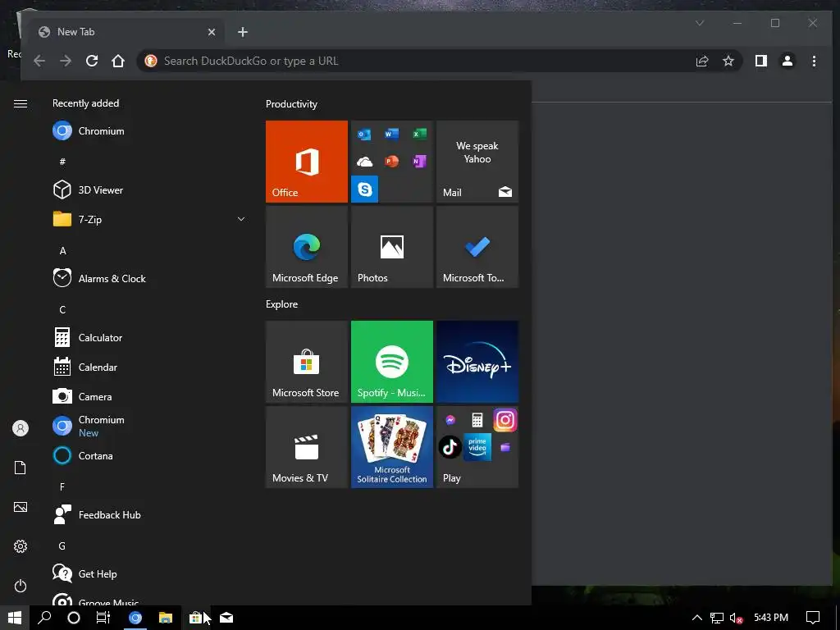Click the Start menu Power button
This screenshot has width=840, height=630.
(x=21, y=586)
